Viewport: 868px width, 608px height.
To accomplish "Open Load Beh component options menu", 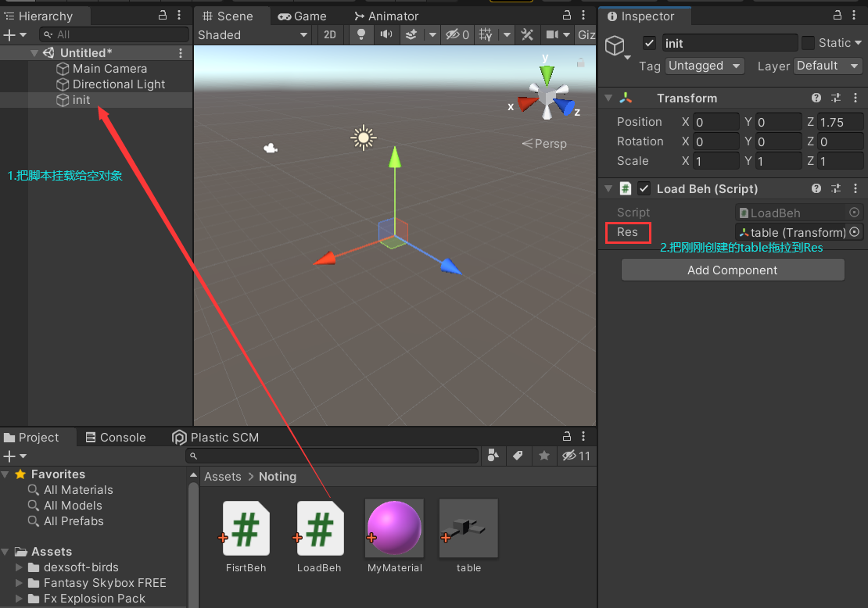I will click(855, 188).
